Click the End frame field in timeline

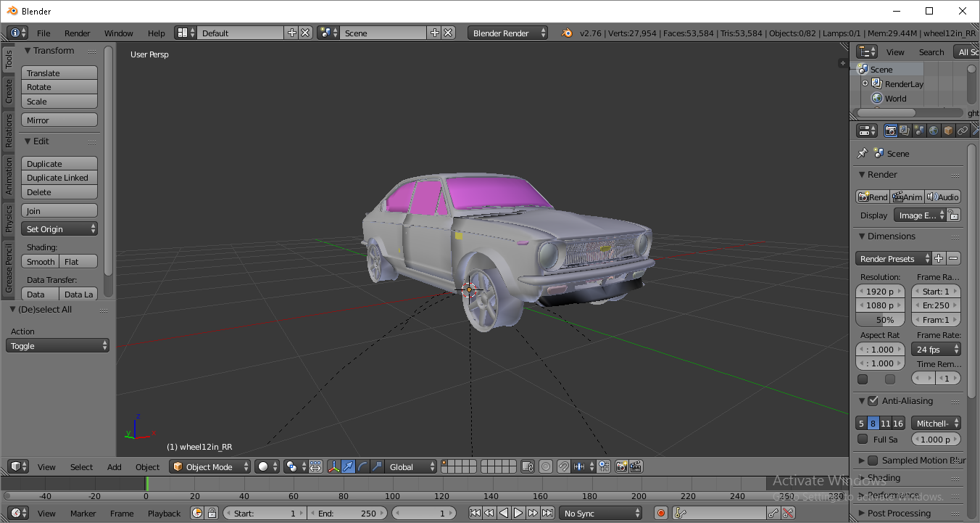(347, 514)
